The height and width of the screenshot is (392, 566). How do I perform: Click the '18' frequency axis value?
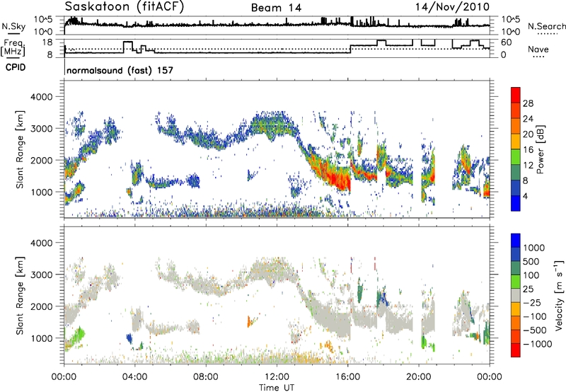47,42
